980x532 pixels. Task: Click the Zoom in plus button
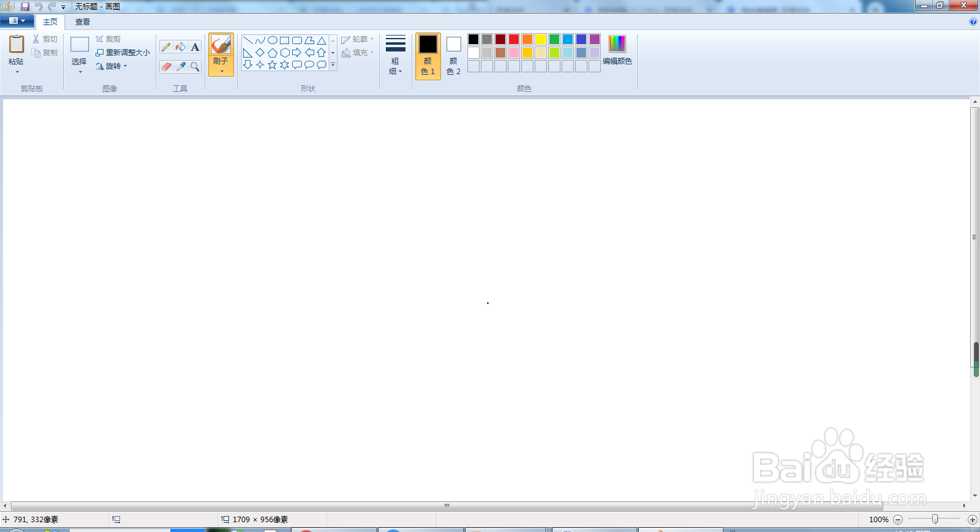(972, 520)
